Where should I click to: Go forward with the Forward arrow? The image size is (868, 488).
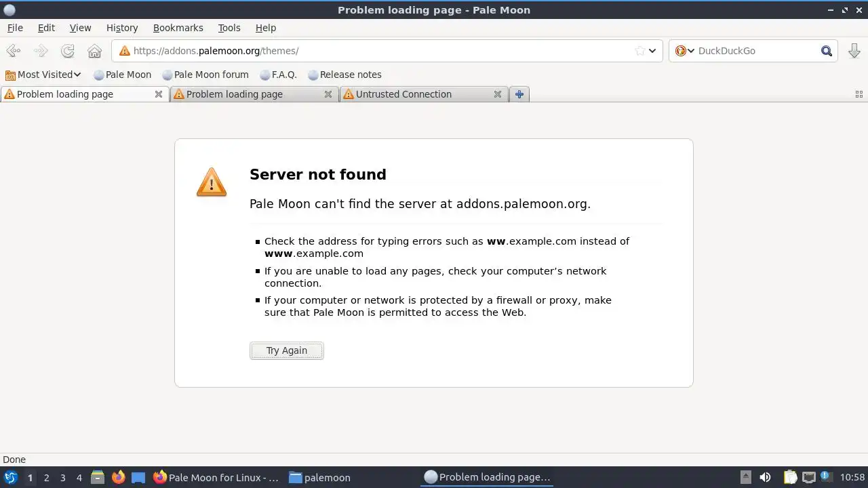[x=41, y=51]
